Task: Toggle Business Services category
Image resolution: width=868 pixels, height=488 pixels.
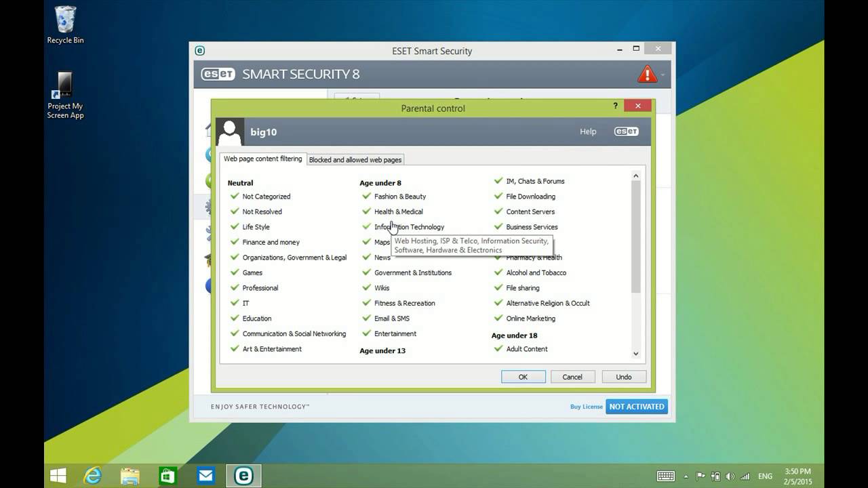Action: (x=498, y=226)
